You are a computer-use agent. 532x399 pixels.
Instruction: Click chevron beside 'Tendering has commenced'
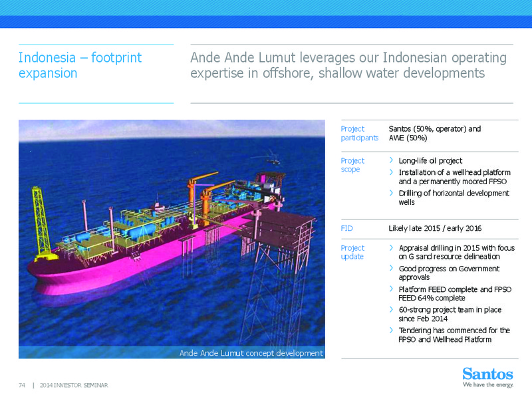tap(391, 331)
